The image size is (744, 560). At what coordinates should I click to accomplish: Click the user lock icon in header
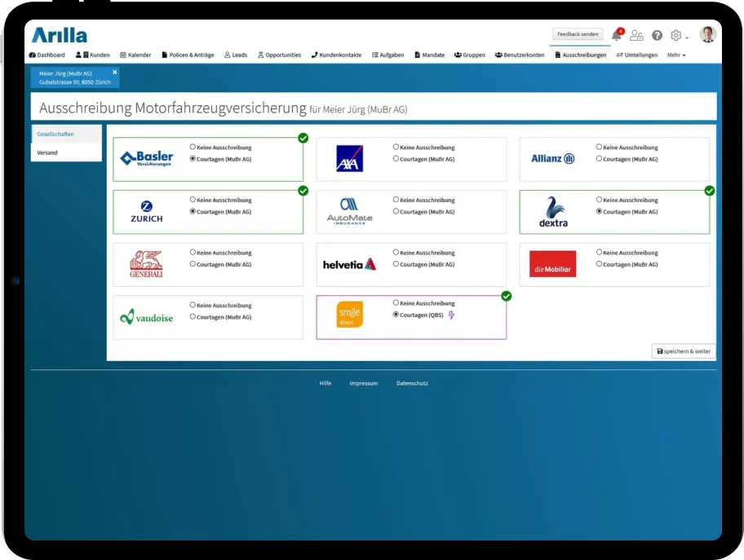point(636,35)
